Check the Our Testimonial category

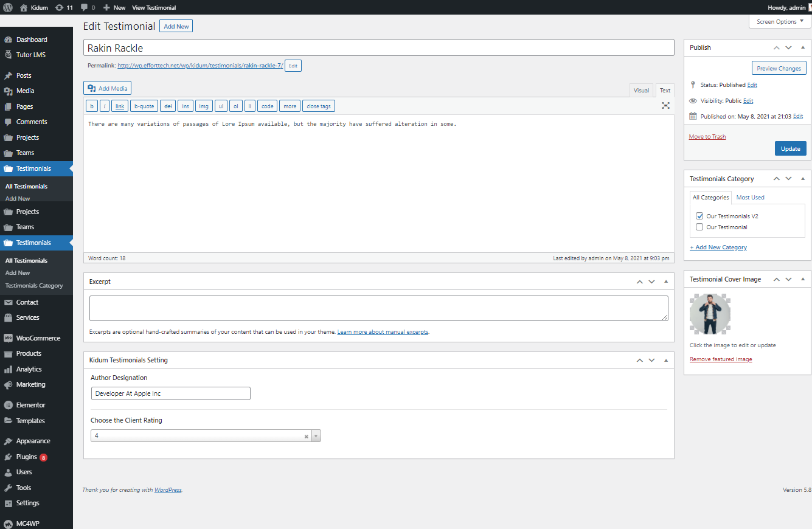(x=699, y=227)
